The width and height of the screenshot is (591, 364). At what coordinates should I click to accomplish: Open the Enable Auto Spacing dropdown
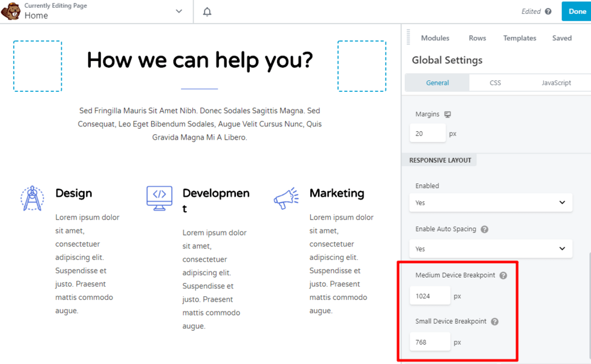click(x=491, y=249)
